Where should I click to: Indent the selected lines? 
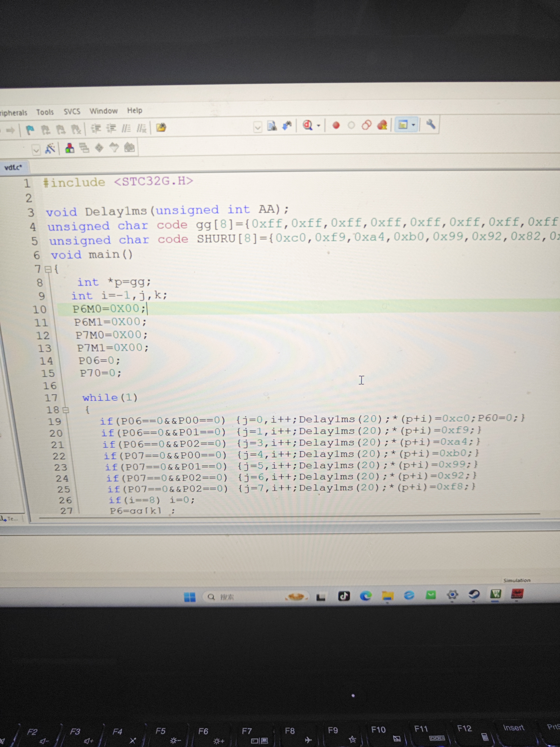point(96,129)
